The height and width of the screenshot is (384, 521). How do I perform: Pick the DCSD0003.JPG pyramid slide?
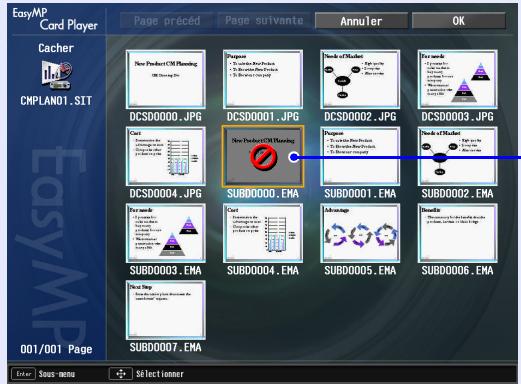point(457,79)
